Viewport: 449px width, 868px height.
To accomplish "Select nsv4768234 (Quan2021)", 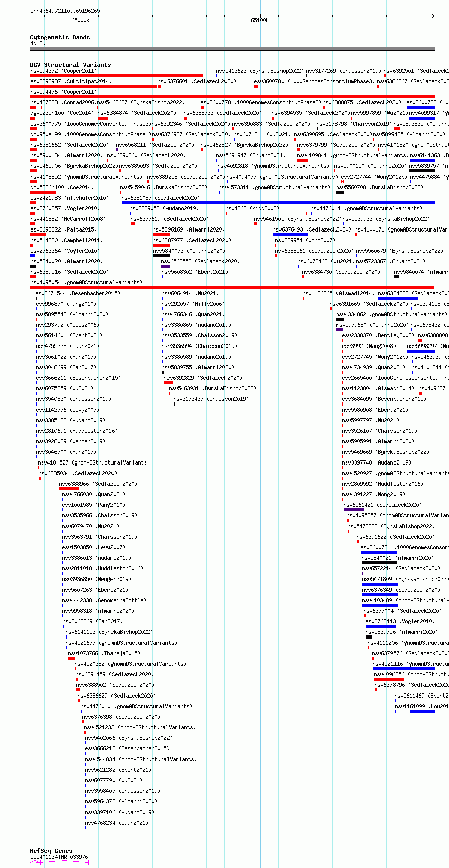I will [x=117, y=823].
